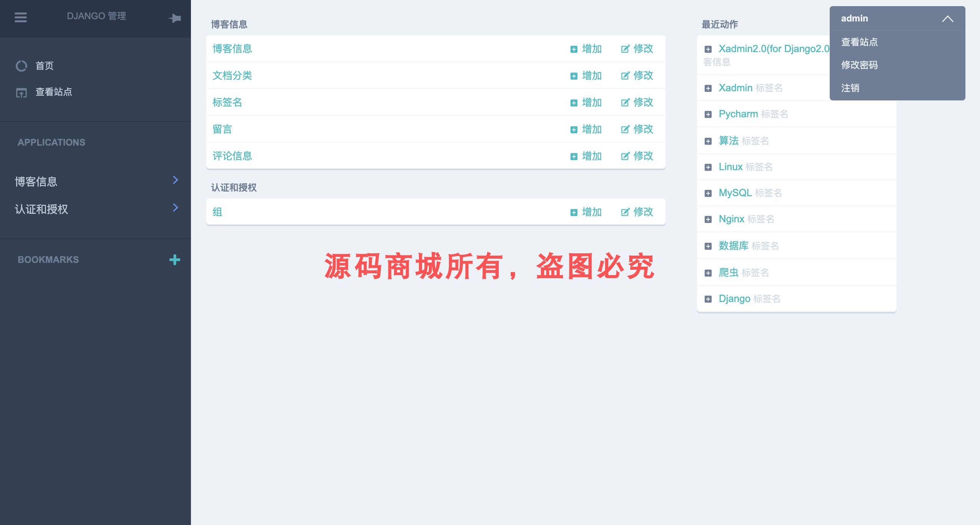This screenshot has width=980, height=525.
Task: Open Xadmin2.0 recent action entry
Action: [773, 49]
